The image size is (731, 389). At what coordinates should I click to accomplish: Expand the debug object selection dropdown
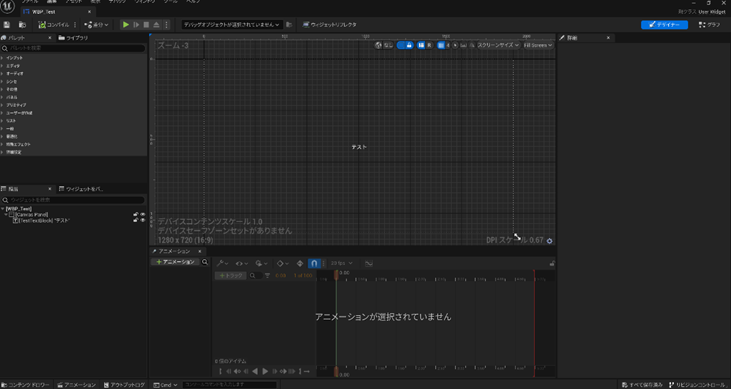pos(232,25)
